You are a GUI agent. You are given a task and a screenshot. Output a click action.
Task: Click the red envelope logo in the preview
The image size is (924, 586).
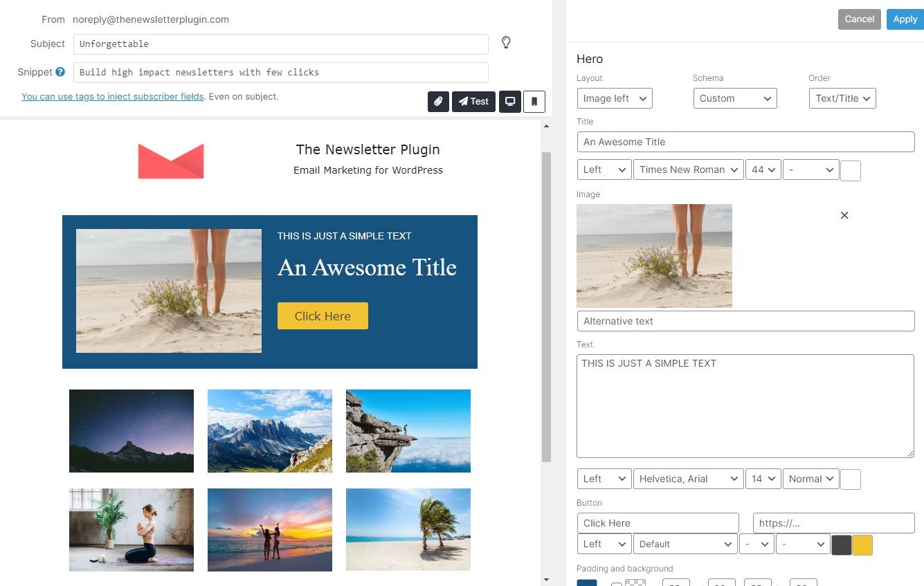[x=171, y=161]
